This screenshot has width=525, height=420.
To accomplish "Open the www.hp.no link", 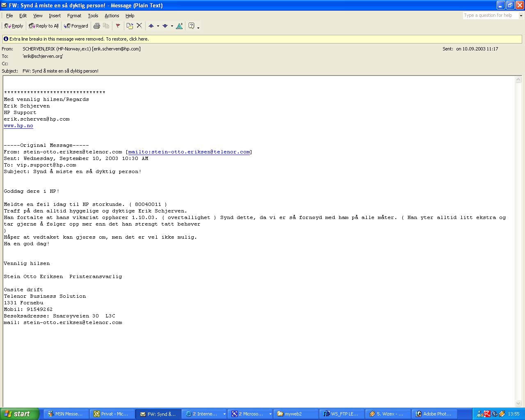I will point(18,126).
